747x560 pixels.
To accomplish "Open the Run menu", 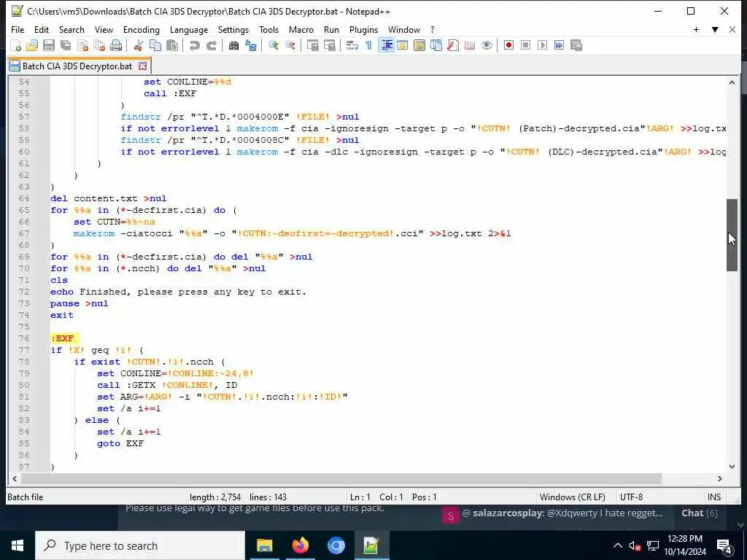I will tap(332, 29).
